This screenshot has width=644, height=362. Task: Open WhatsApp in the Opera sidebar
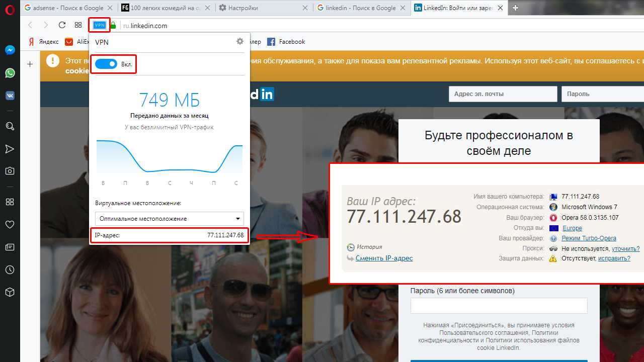coord(10,73)
